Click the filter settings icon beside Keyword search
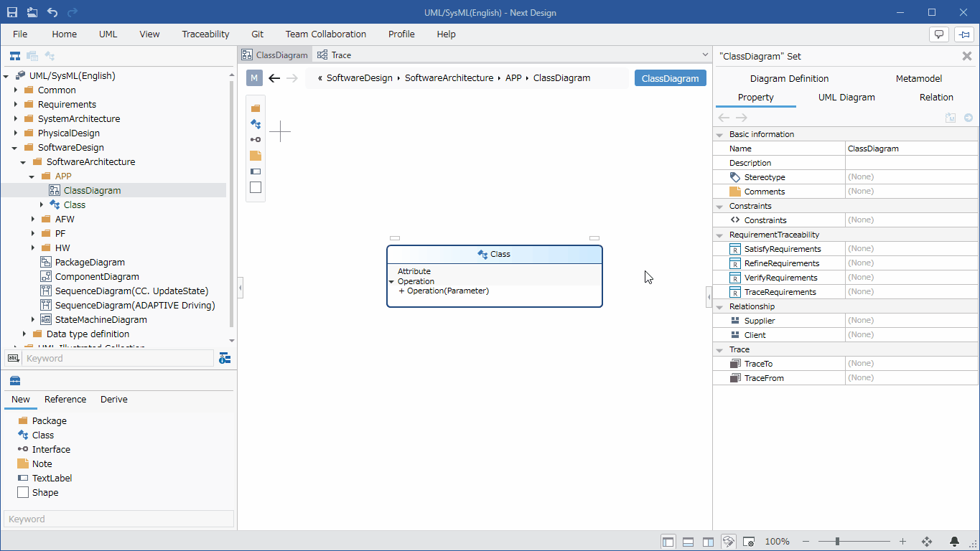 [225, 358]
